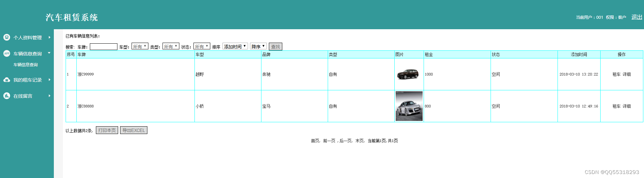Open the 车型 dropdown
644x178 pixels.
(x=140, y=46)
